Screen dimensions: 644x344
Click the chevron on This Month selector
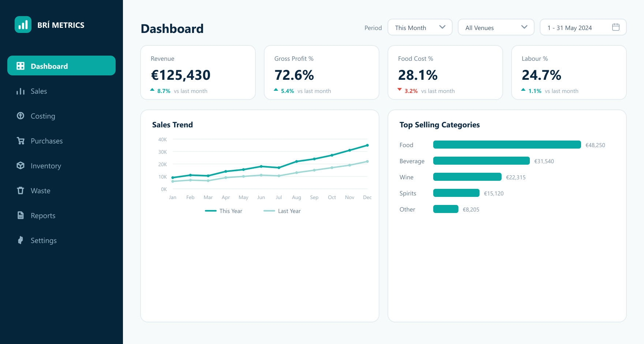tap(442, 27)
